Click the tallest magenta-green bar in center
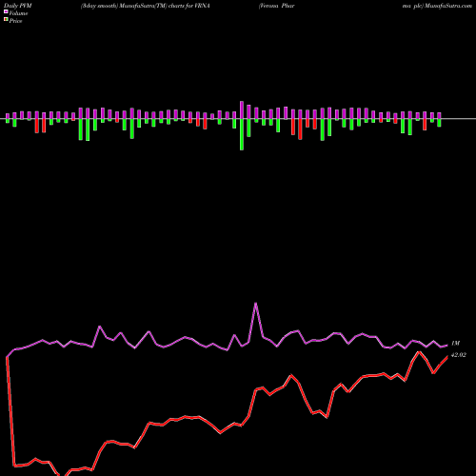 tap(242, 126)
